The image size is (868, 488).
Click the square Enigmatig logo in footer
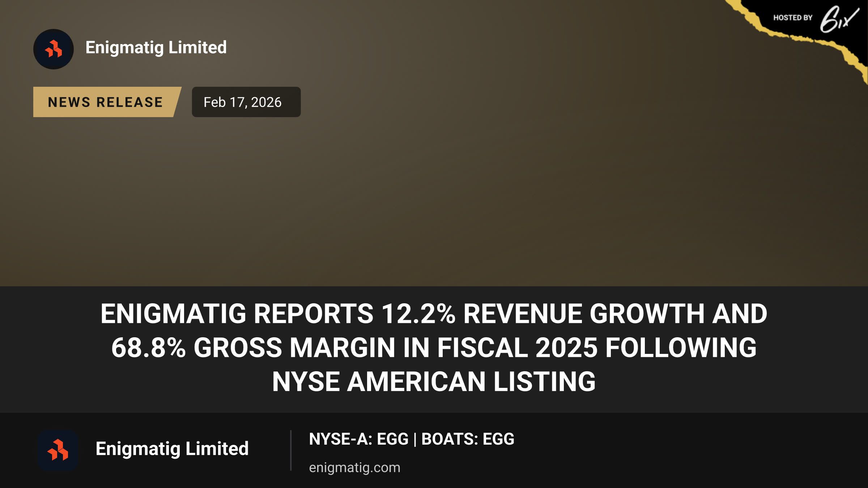pyautogui.click(x=58, y=450)
